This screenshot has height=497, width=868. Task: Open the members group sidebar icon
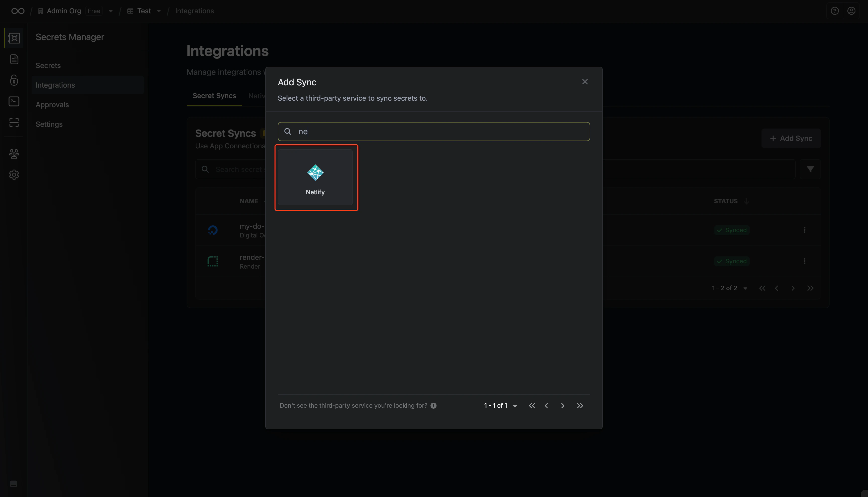pyautogui.click(x=14, y=154)
